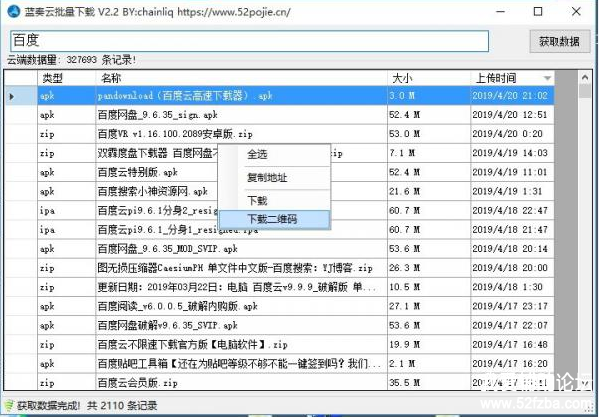Click the 21.6 M size cell
This screenshot has height=417, width=599.
(429, 191)
